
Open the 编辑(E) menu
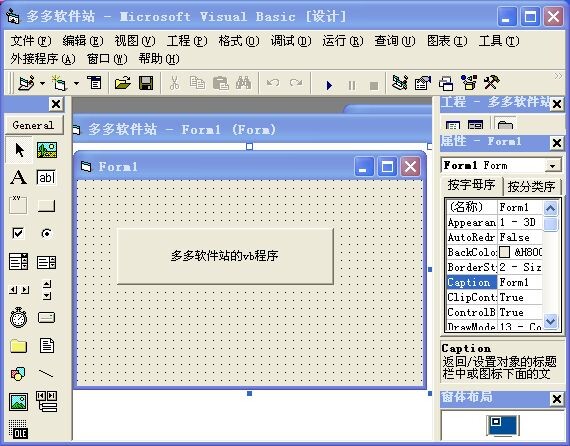[x=83, y=41]
